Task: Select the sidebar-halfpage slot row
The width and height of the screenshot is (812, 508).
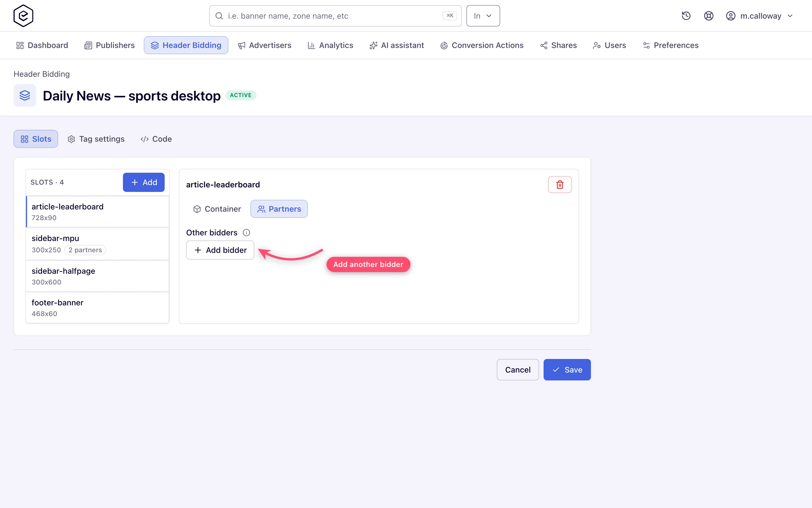Action: [x=97, y=276]
